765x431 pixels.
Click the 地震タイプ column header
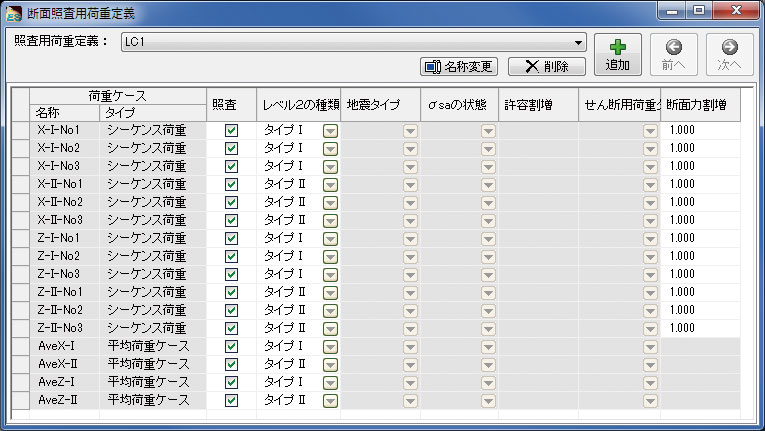[381, 104]
